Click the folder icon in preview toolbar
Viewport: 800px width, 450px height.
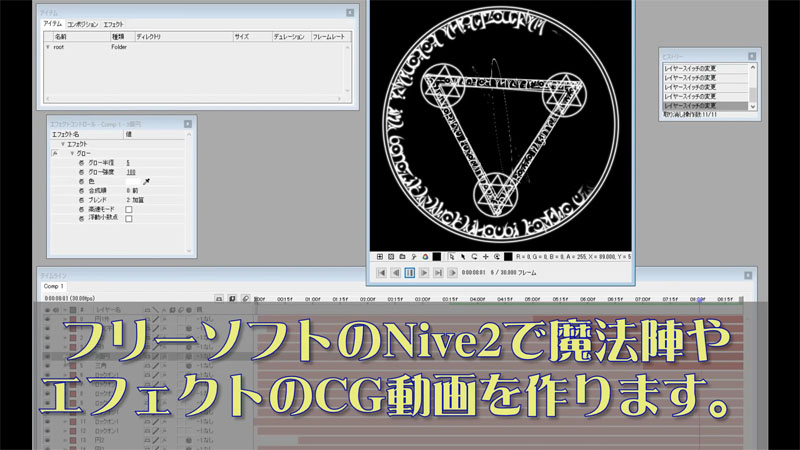[402, 257]
